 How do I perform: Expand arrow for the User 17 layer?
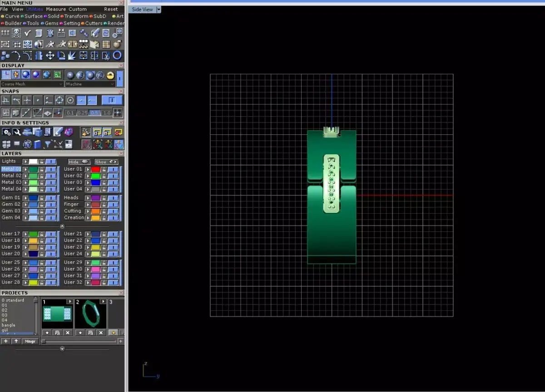[x=25, y=234]
